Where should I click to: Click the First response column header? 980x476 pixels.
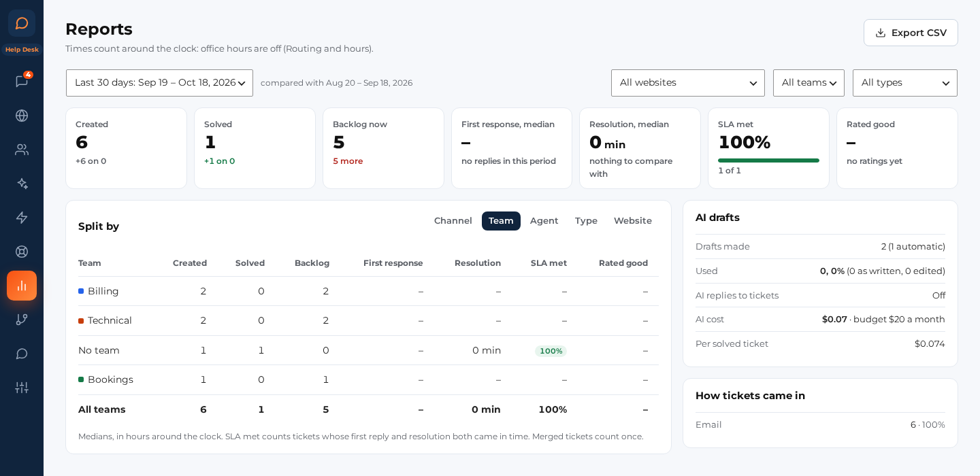point(393,263)
